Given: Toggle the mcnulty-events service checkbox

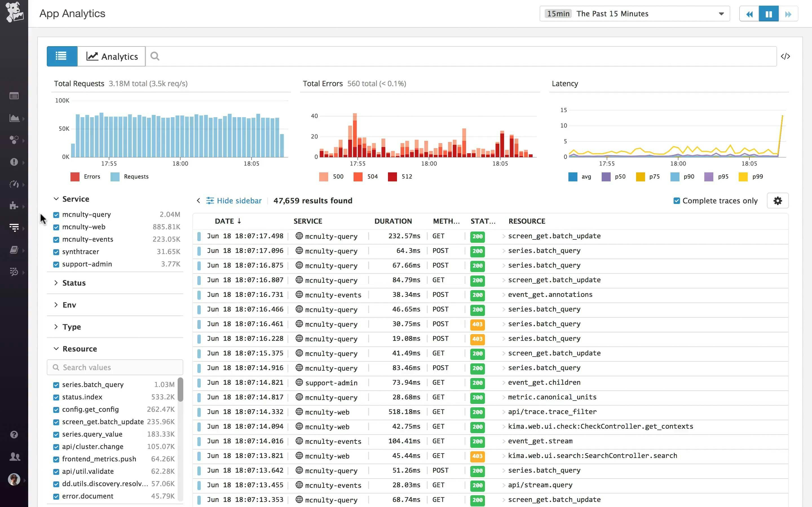Looking at the screenshot, I should [56, 239].
